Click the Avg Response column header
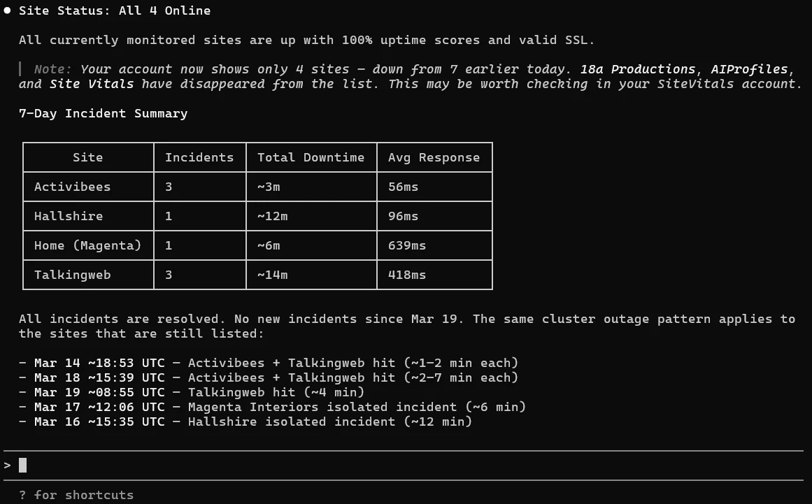Viewport: 812px width, 504px height. [434, 157]
